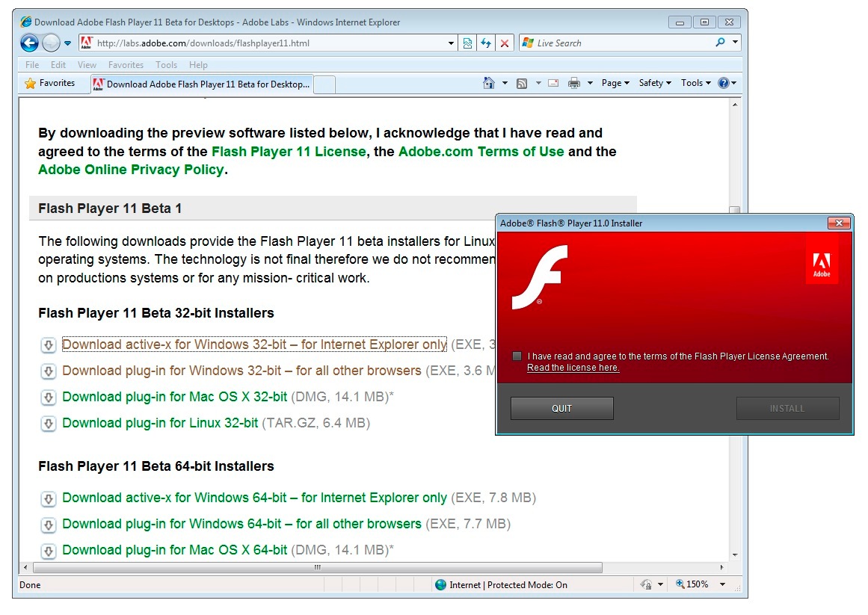This screenshot has height=615, width=868.
Task: Click the vertical scrollbar down arrow
Action: click(735, 554)
